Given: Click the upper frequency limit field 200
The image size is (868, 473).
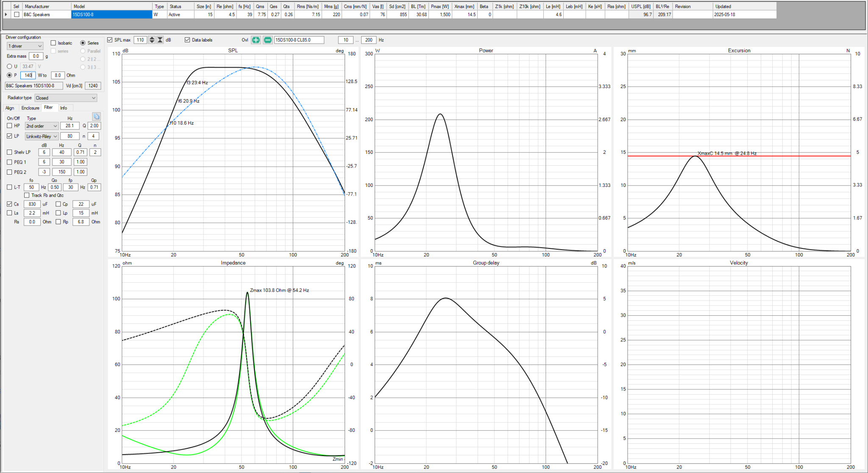Looking at the screenshot, I should pyautogui.click(x=369, y=40).
